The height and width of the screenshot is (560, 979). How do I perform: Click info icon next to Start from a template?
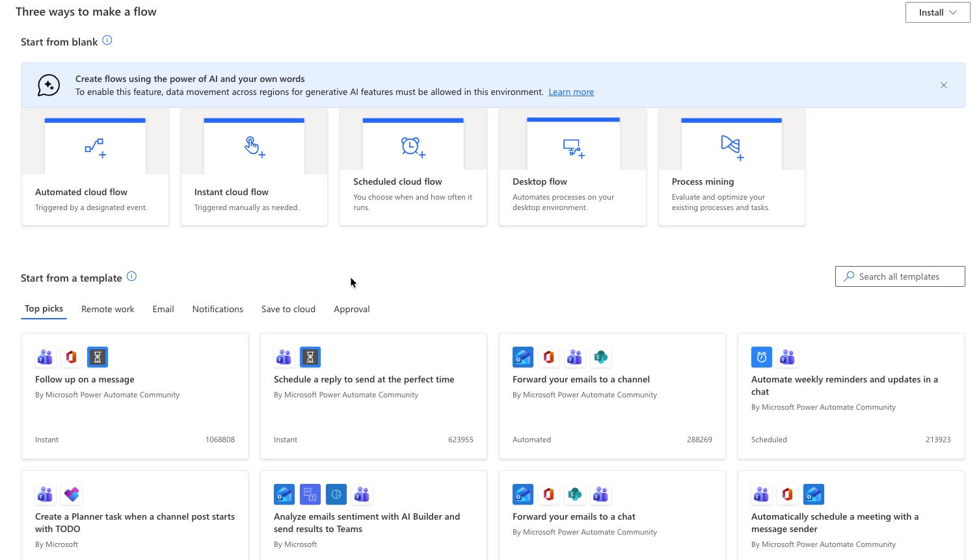pos(131,276)
